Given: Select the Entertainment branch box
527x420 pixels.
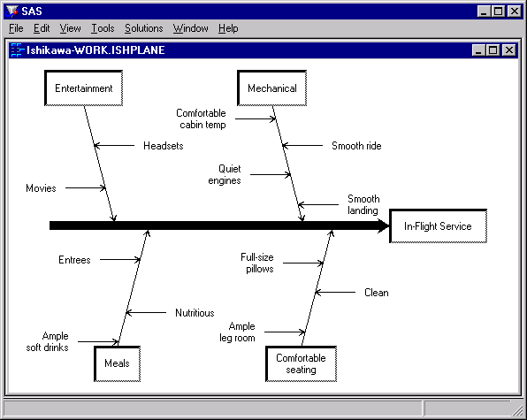Looking at the screenshot, I should point(84,88).
